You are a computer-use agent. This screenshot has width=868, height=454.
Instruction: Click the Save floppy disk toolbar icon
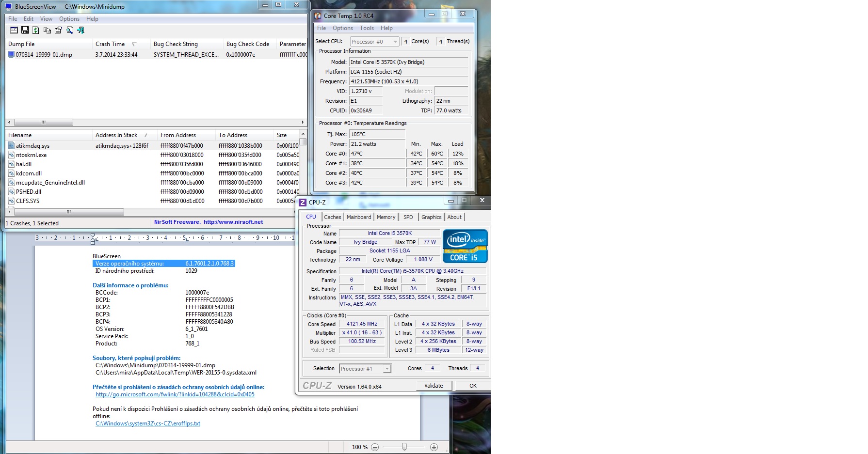(x=25, y=30)
